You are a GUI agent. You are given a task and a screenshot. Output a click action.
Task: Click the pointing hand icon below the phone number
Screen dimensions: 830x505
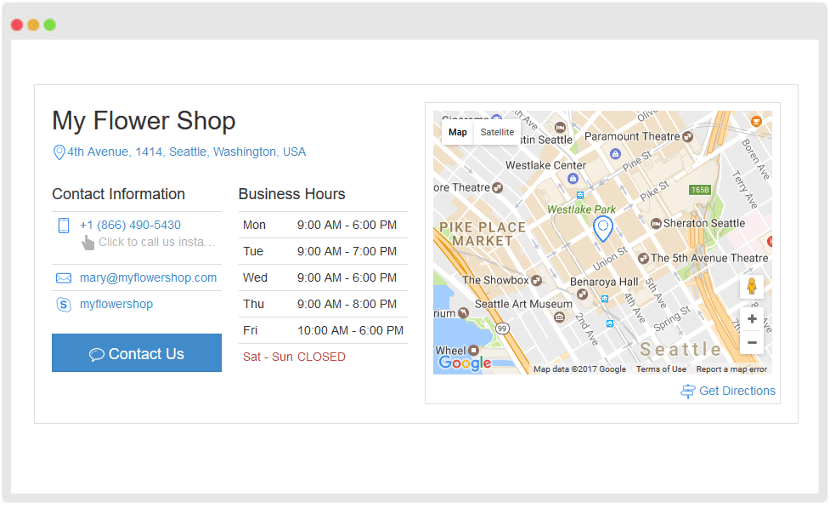point(88,242)
